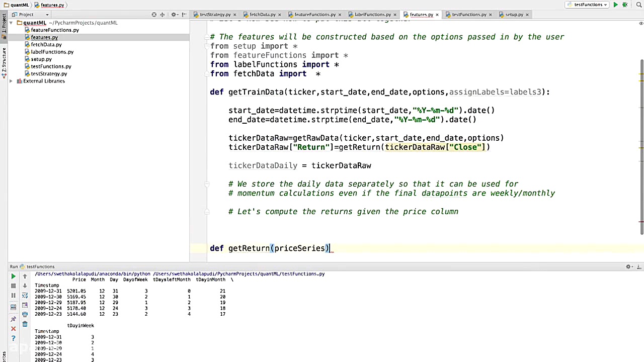Screen dimensions: 644x362
Task: Close the setup.py tab
Action: coord(528,15)
